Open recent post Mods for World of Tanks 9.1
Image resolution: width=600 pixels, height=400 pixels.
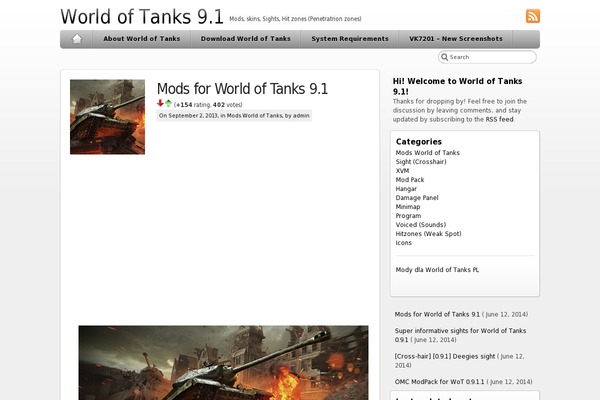click(437, 314)
